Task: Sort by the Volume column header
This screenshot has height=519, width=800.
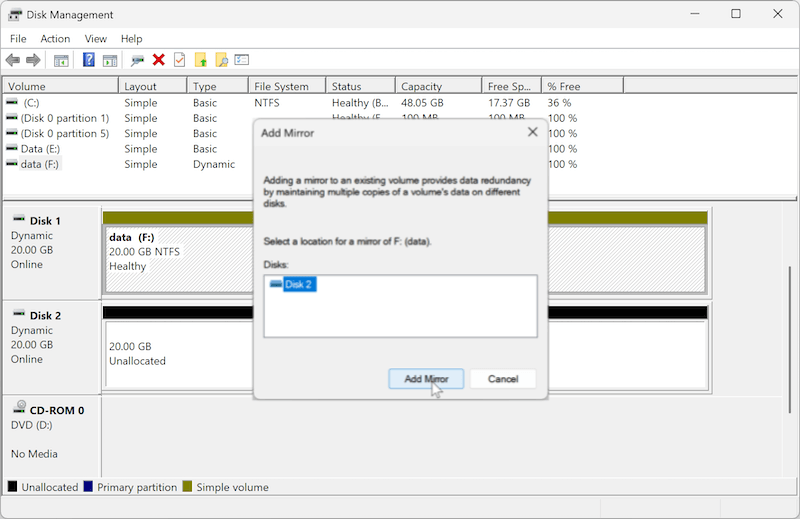Action: (60, 87)
